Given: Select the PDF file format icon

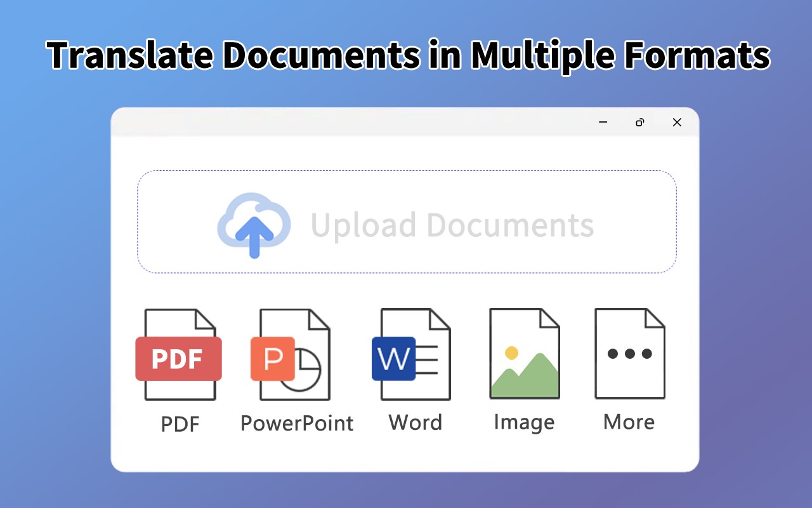Looking at the screenshot, I should coord(179,354).
